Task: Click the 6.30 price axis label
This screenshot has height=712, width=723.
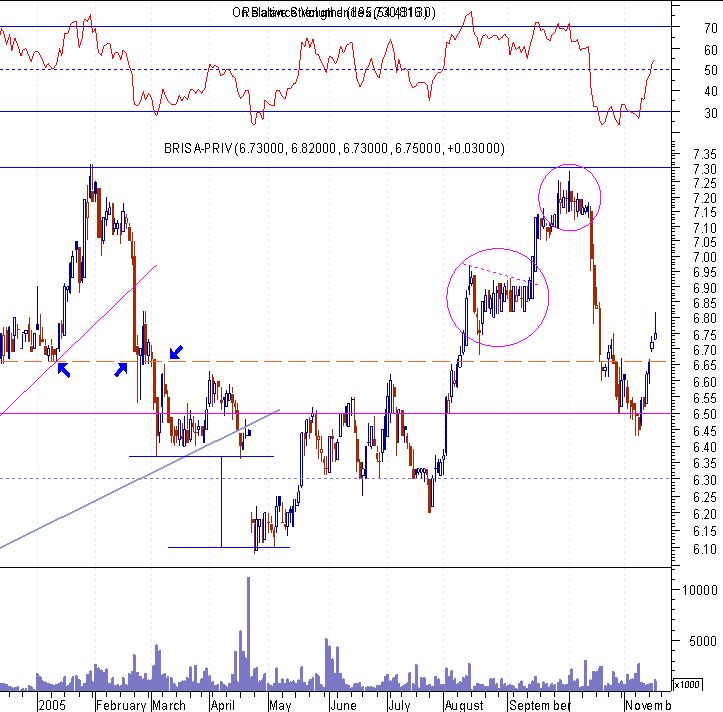Action: coord(705,481)
